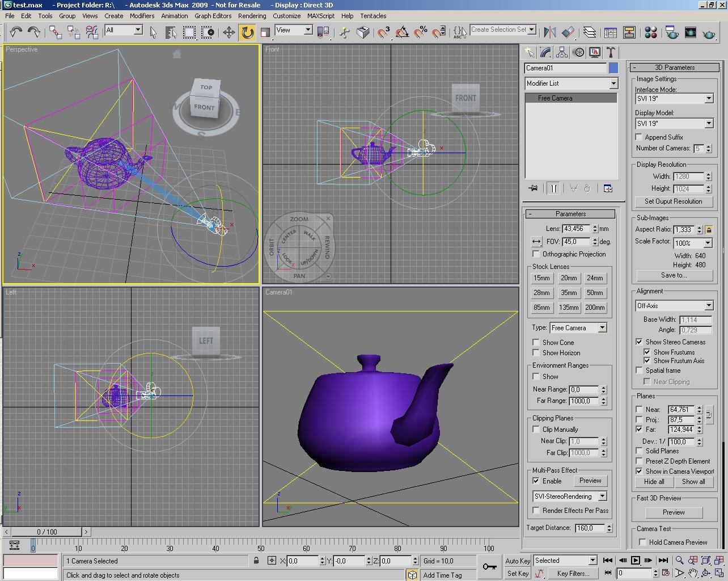Viewport: 728px width, 581px height.
Task: Open the Hierarchy command panel tab
Action: tap(562, 52)
